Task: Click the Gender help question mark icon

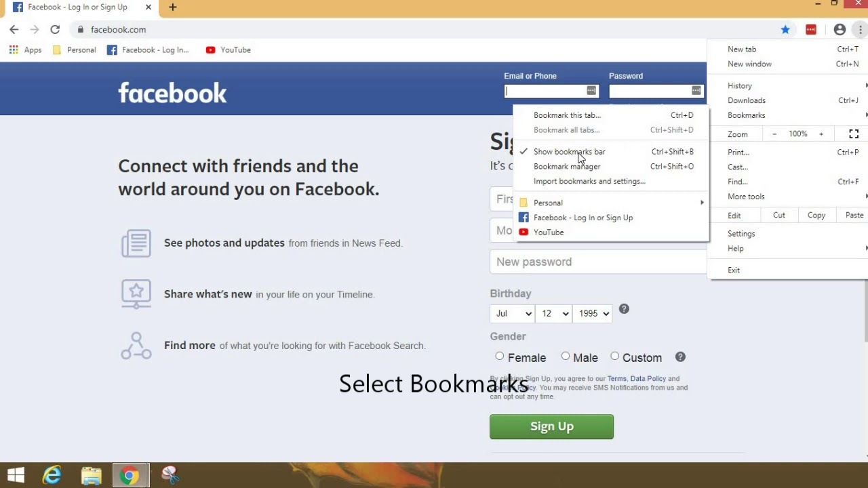Action: click(680, 357)
